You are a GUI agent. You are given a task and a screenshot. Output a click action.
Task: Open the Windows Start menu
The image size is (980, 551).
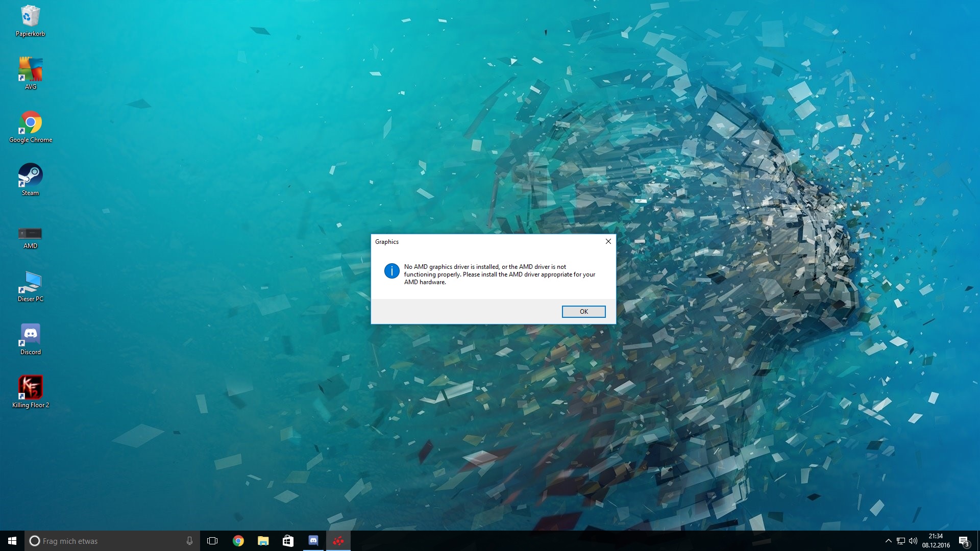(x=12, y=541)
